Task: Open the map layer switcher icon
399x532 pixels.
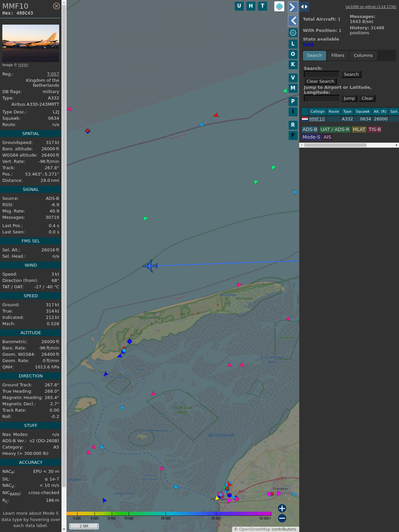Action: pos(279,6)
